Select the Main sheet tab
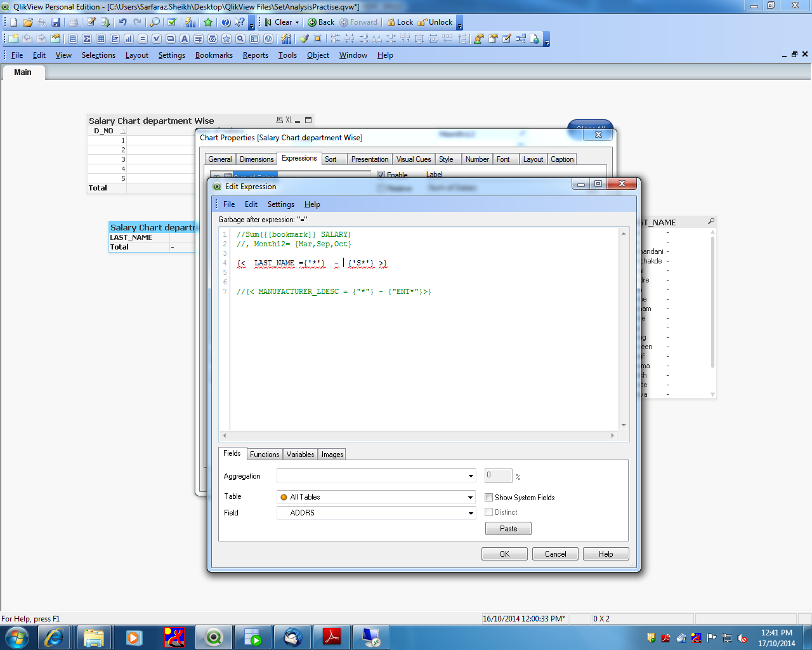 tap(23, 72)
